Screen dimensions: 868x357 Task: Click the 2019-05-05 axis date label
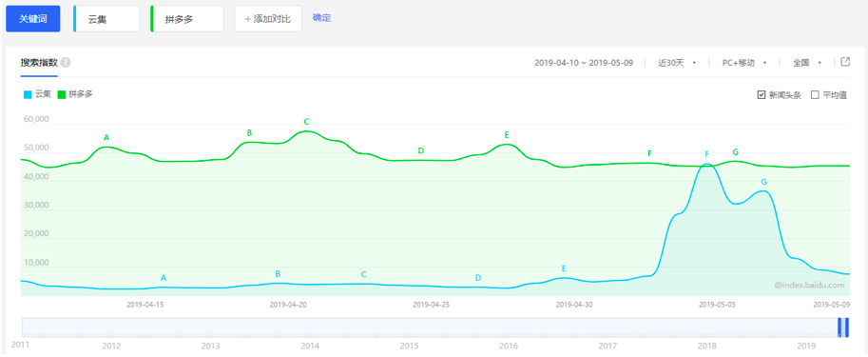pos(718,305)
